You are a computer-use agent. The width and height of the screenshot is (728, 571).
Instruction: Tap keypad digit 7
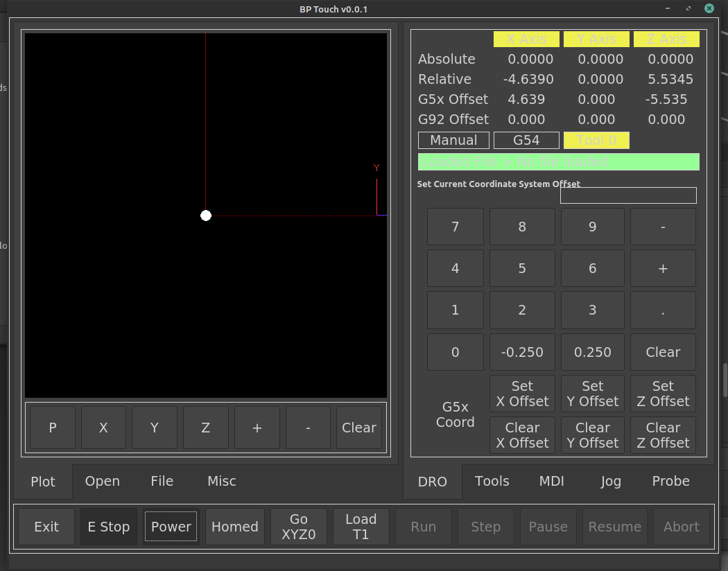click(x=456, y=227)
